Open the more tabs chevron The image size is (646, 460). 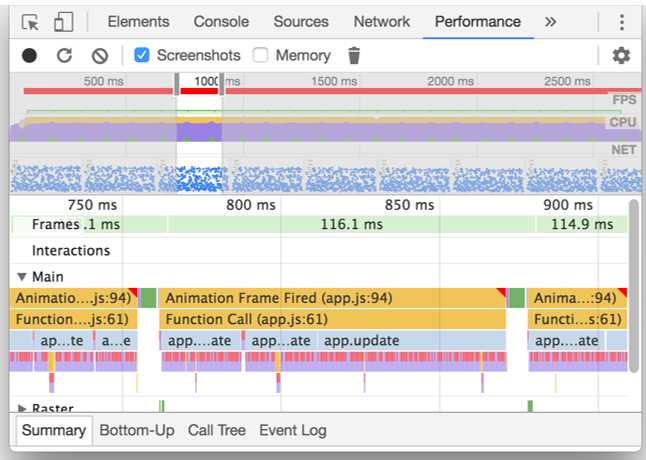pyautogui.click(x=550, y=21)
